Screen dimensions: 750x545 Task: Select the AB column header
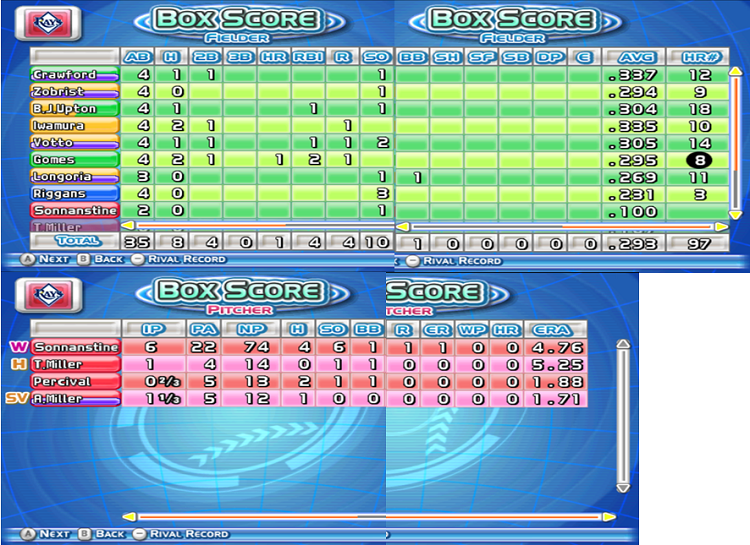137,57
